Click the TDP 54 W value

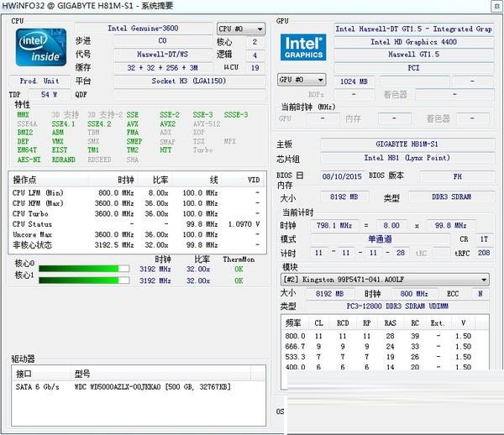click(x=50, y=94)
